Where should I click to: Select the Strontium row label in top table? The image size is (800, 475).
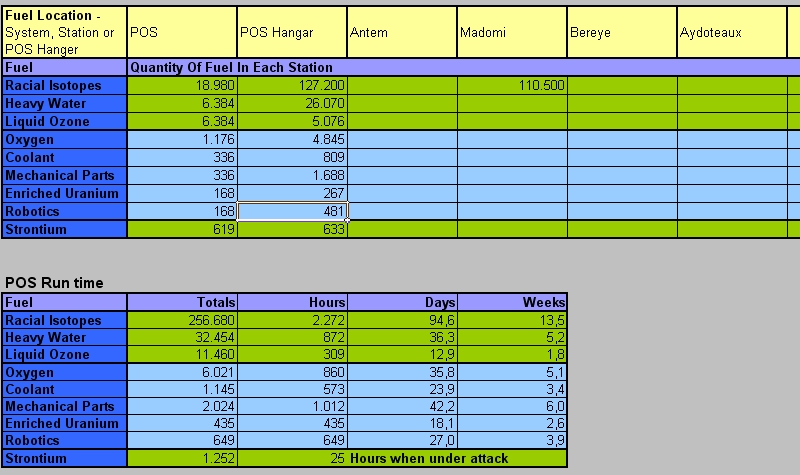(65, 230)
